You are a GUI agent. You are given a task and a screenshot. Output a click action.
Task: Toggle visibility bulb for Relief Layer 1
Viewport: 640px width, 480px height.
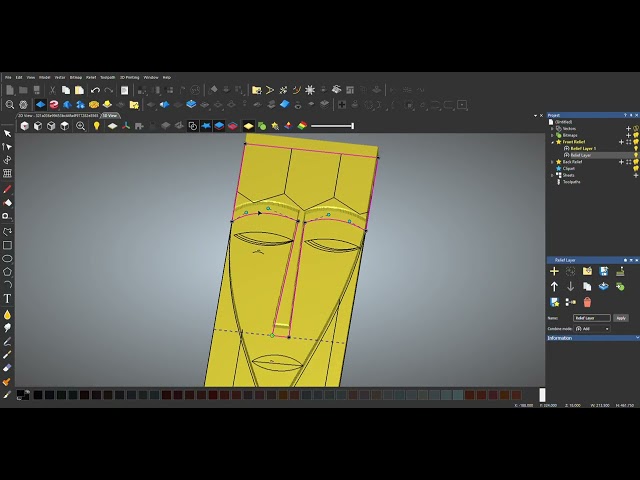pos(636,149)
